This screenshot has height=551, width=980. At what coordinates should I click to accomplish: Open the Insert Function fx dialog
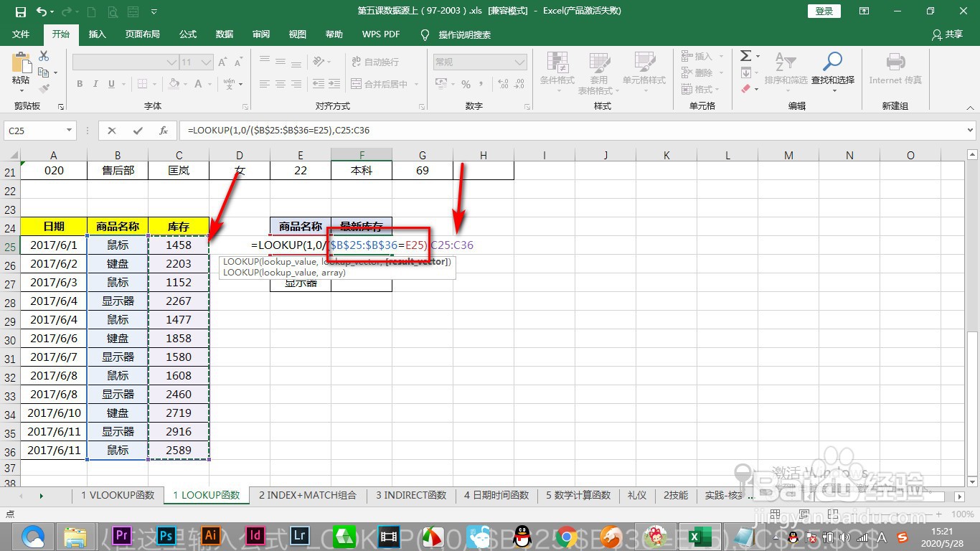coord(164,131)
